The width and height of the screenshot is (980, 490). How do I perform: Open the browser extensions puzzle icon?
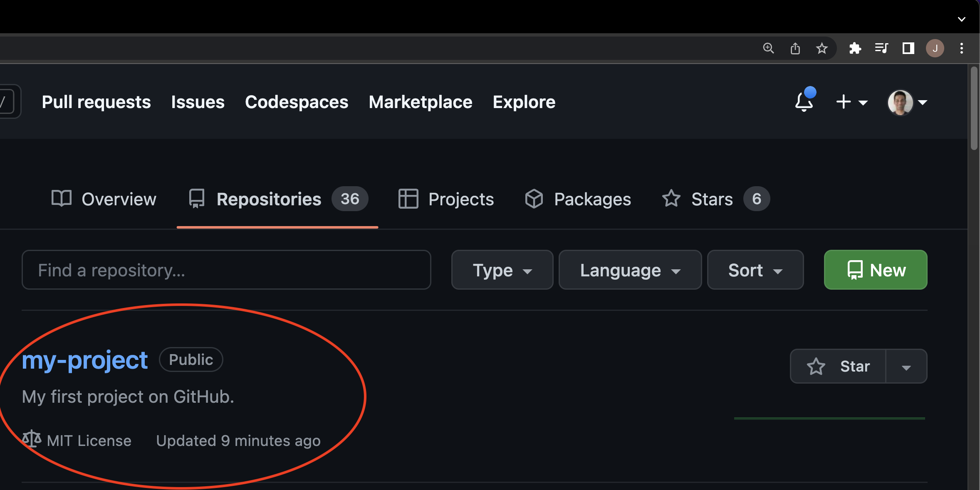[855, 48]
